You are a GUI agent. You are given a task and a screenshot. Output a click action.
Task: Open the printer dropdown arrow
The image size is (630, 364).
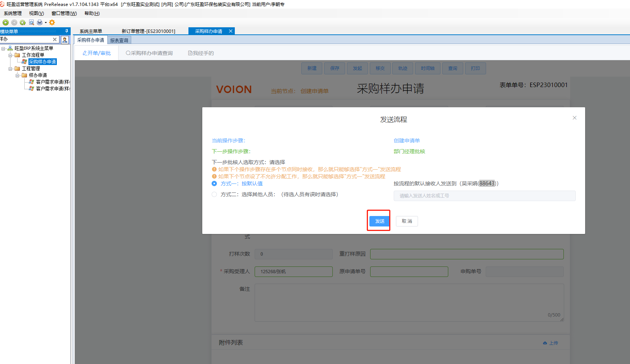tap(46, 22)
